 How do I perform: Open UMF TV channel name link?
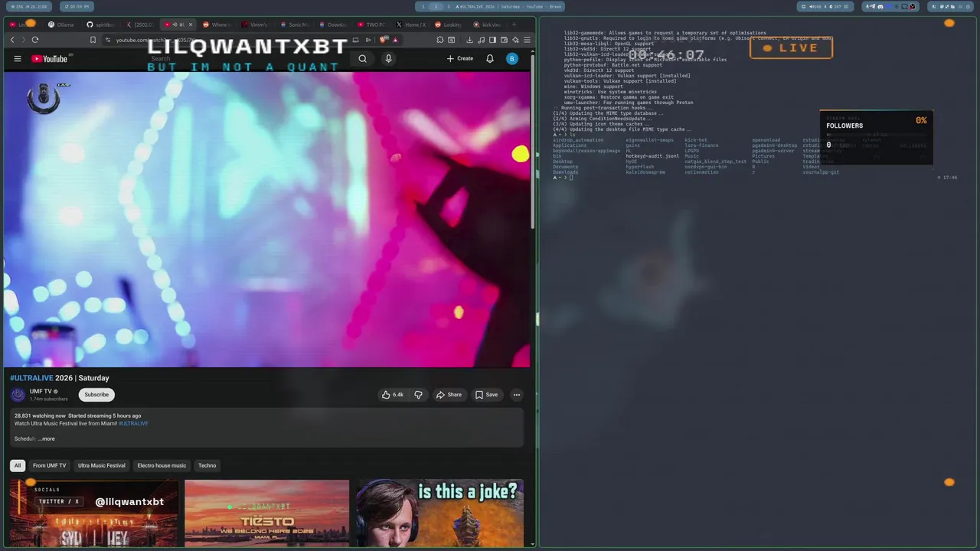[41, 391]
